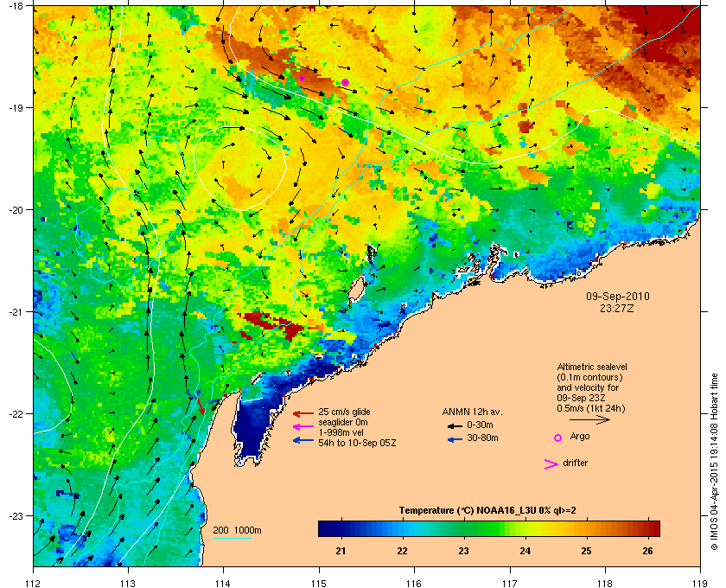Click the 'Altimetric sealevel' legend text
This screenshot has width=726, height=588.
[x=592, y=367]
